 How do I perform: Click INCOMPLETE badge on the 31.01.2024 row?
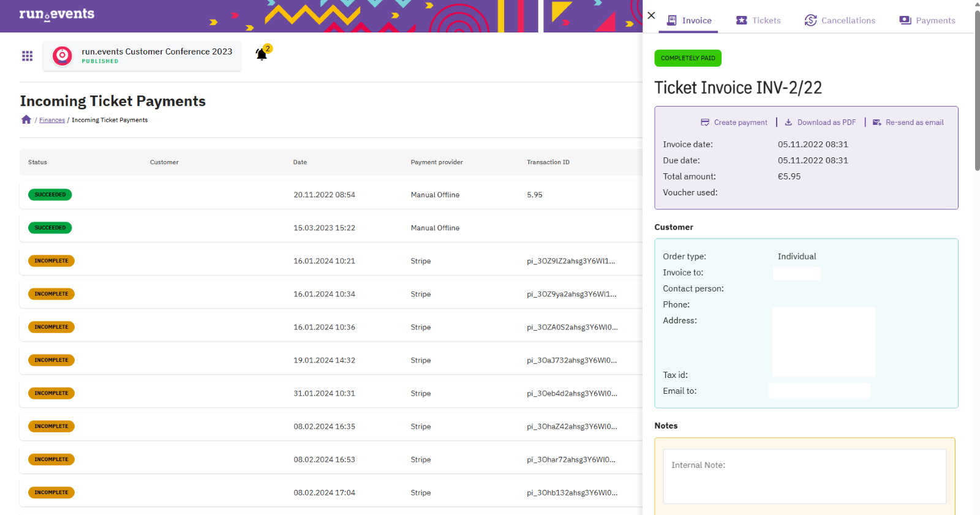51,393
